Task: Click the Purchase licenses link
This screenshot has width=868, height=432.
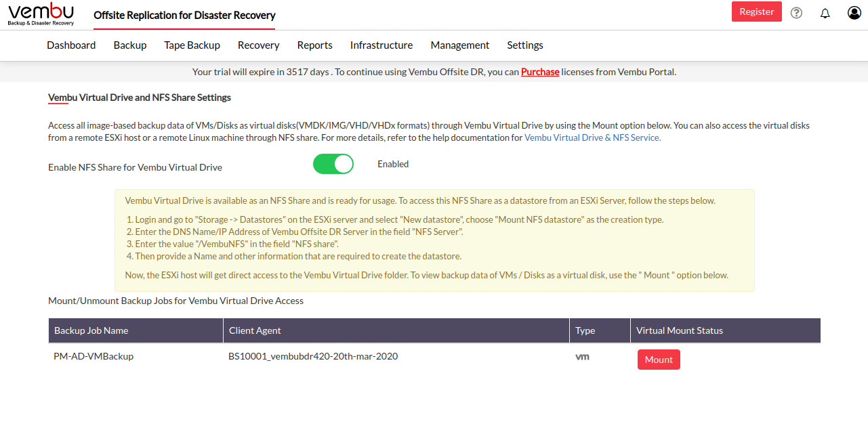Action: (540, 72)
